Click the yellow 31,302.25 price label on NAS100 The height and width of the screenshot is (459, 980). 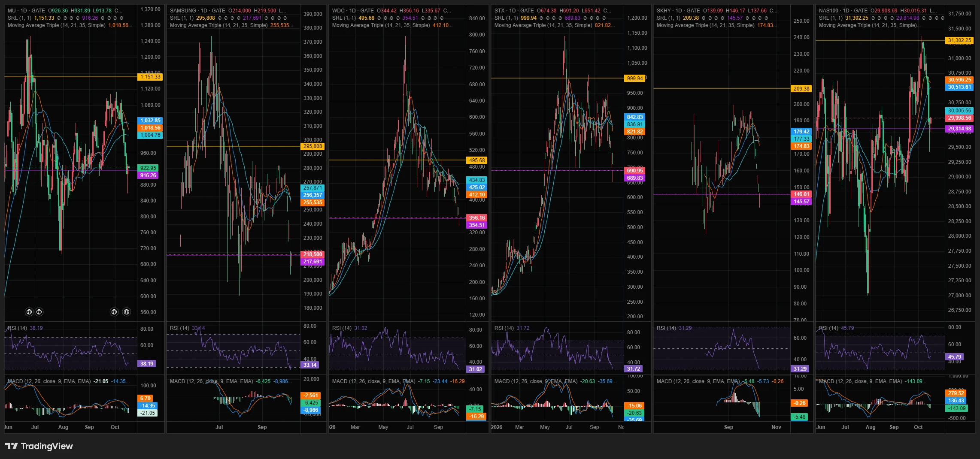959,40
